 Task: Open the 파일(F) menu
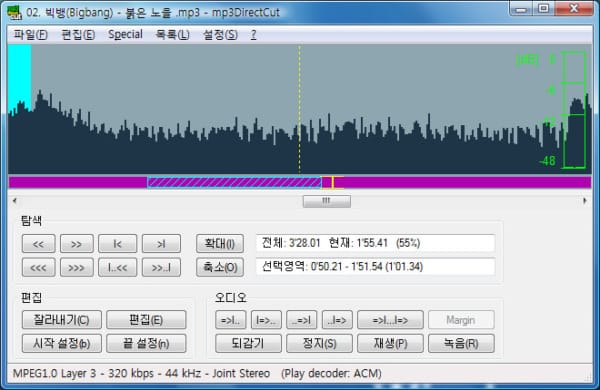click(30, 35)
